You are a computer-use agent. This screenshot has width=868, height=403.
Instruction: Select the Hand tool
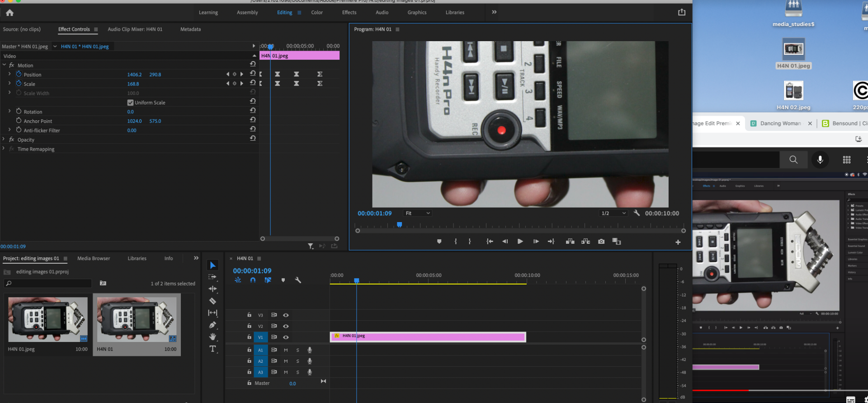pos(212,337)
